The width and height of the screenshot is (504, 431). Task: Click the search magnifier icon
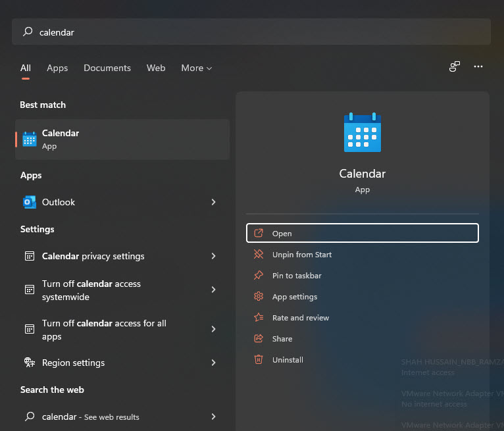[28, 32]
